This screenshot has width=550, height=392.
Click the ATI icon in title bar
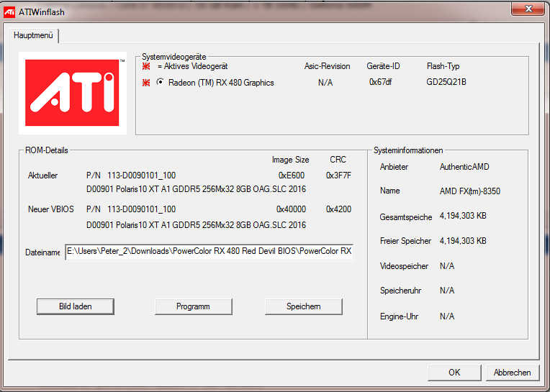coord(9,12)
